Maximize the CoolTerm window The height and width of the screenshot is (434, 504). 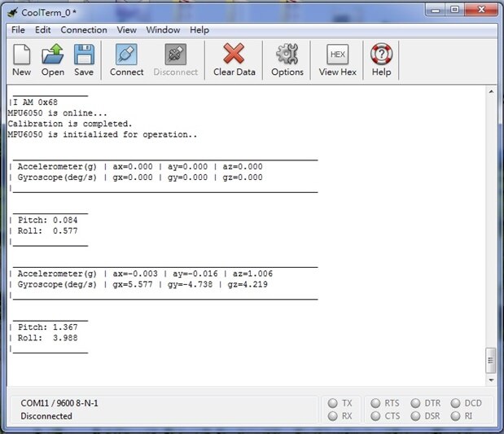(454, 10)
